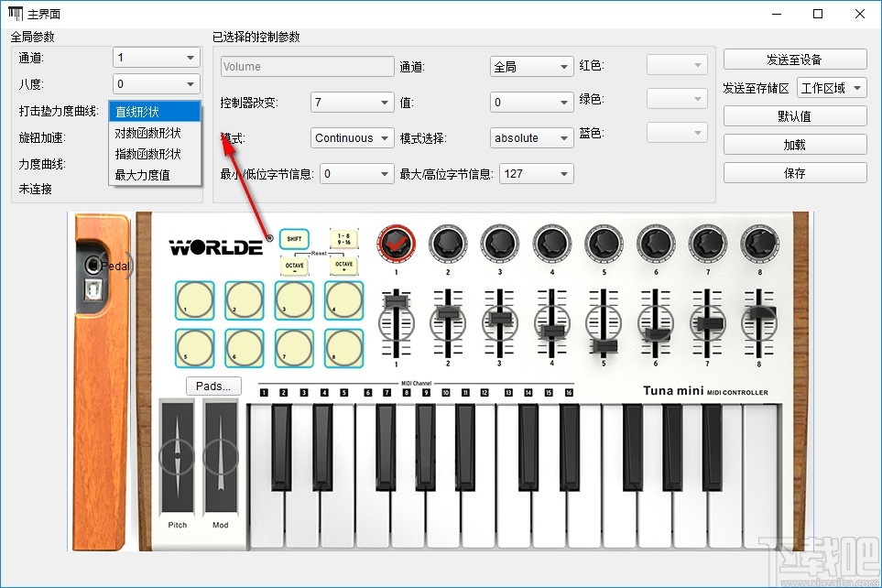Image resolution: width=882 pixels, height=588 pixels.
Task: Toggle the right OCTAVE button
Action: (x=344, y=266)
